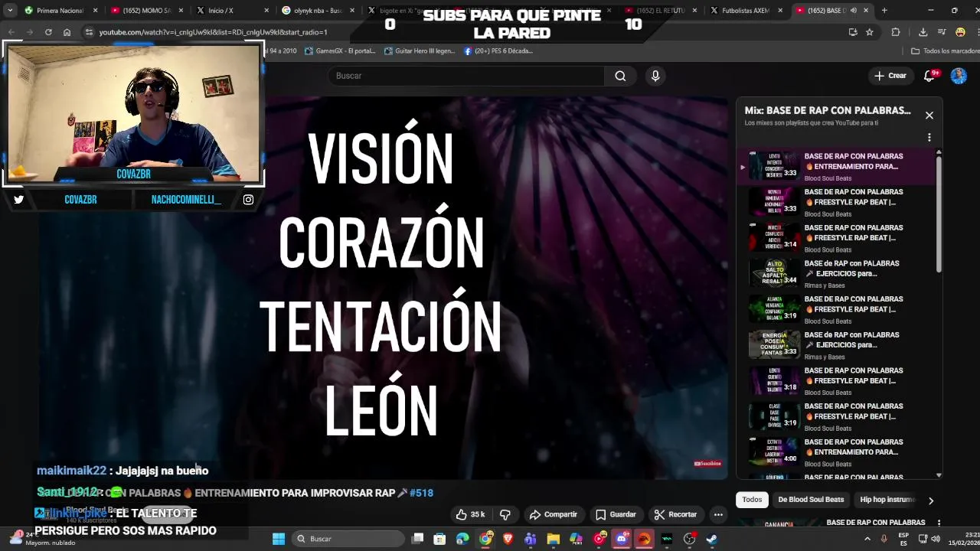Image resolution: width=980 pixels, height=551 pixels.
Task: Click the Guardar save button
Action: pos(616,514)
